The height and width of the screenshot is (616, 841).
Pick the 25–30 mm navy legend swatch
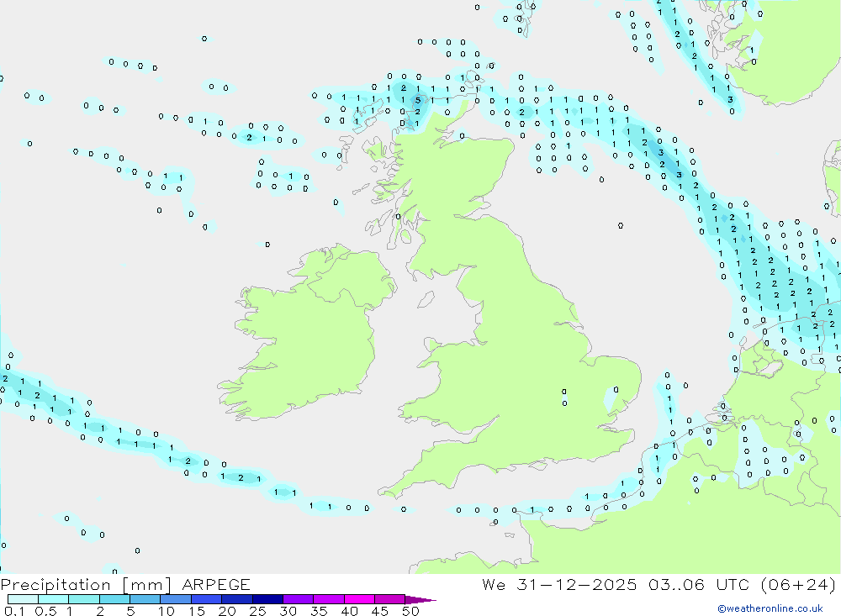click(x=267, y=599)
